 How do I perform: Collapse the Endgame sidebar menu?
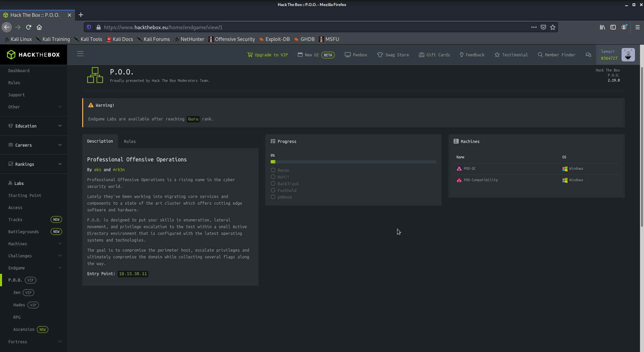(x=34, y=268)
